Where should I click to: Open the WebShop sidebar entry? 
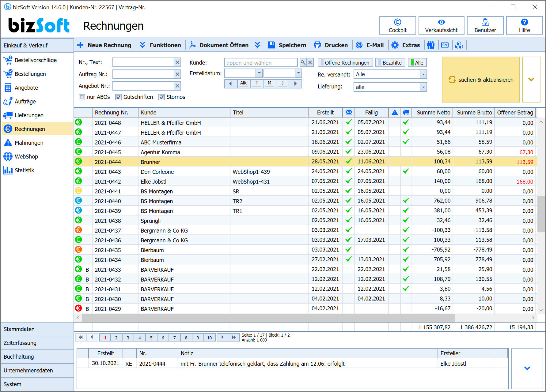pos(26,157)
